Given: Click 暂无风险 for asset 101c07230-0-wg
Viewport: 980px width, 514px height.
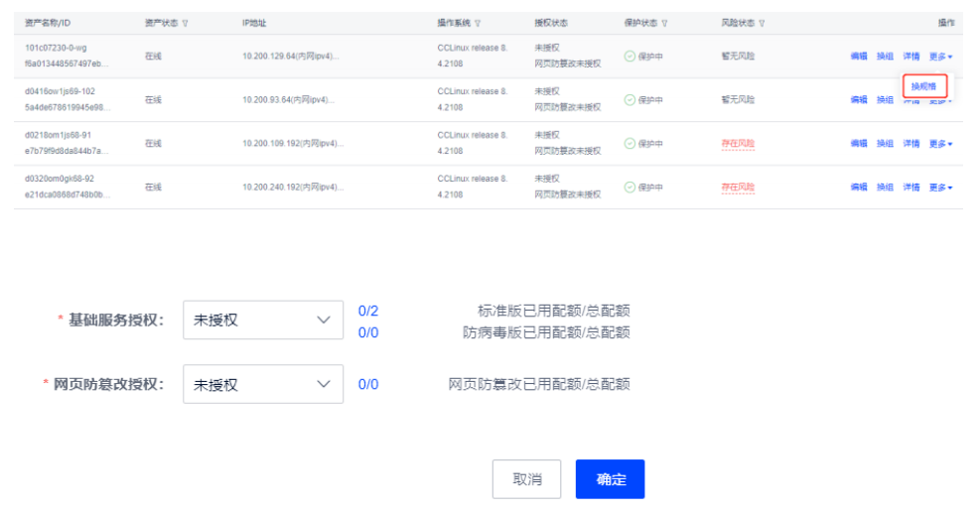Looking at the screenshot, I should pos(738,57).
